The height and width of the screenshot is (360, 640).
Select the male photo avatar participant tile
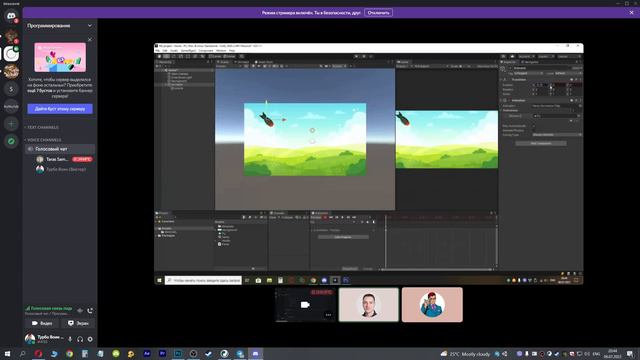pos(369,305)
